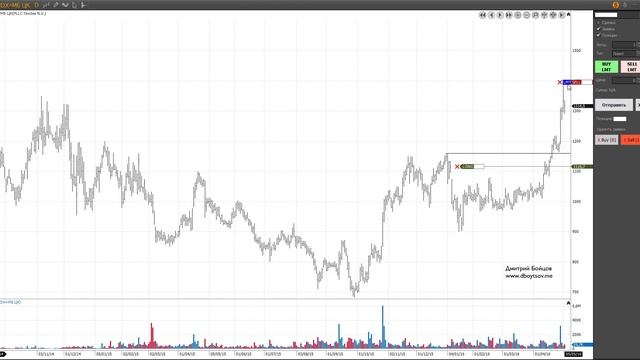Open the chart type icon in the title bar

coord(46,5)
